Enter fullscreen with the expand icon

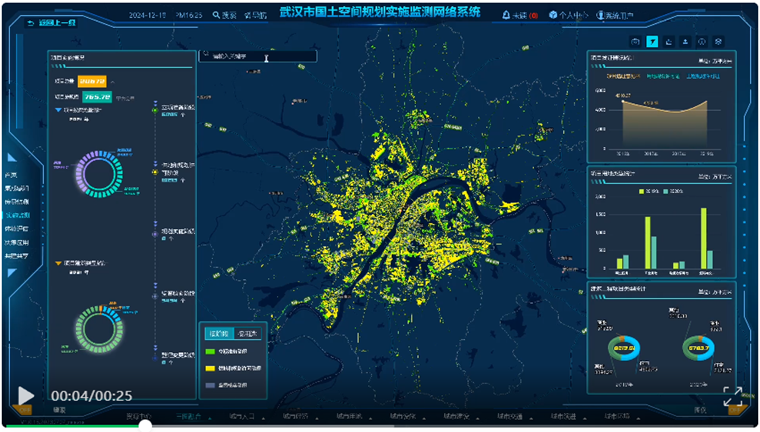[x=733, y=396]
